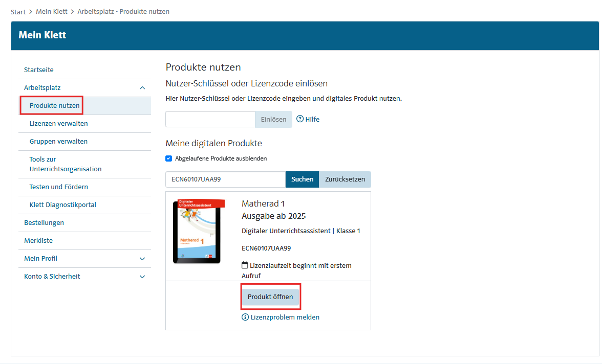
Task: Go to Bestellungen
Action: (x=44, y=223)
